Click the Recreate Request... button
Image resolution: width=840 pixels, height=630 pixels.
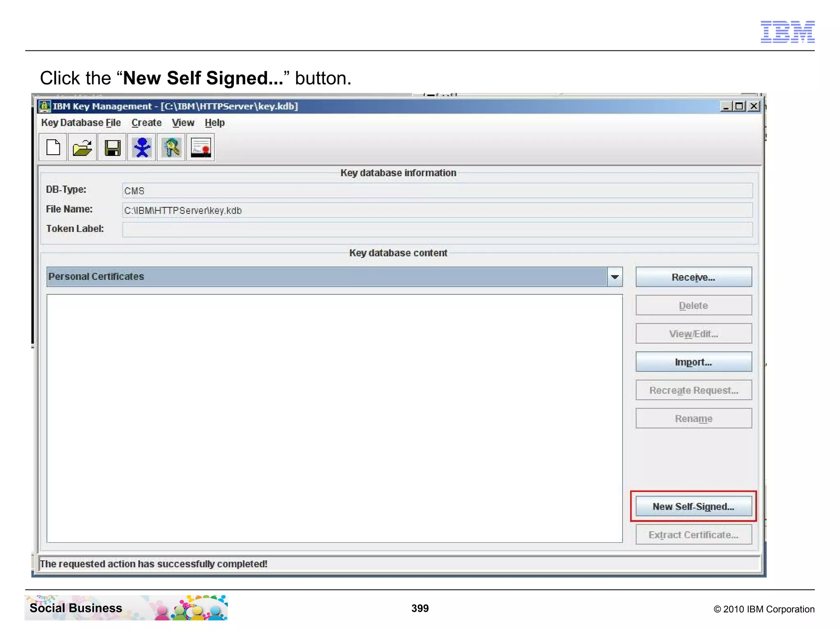[694, 390]
